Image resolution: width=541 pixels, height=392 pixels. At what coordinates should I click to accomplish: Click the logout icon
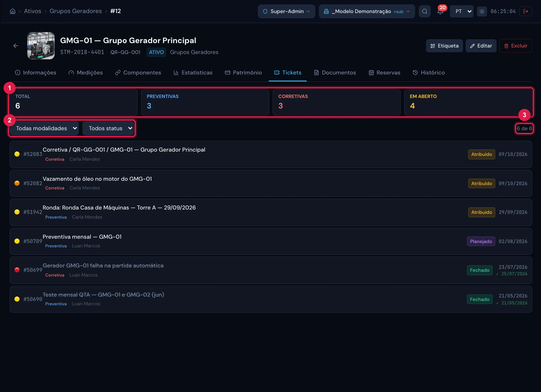(526, 11)
